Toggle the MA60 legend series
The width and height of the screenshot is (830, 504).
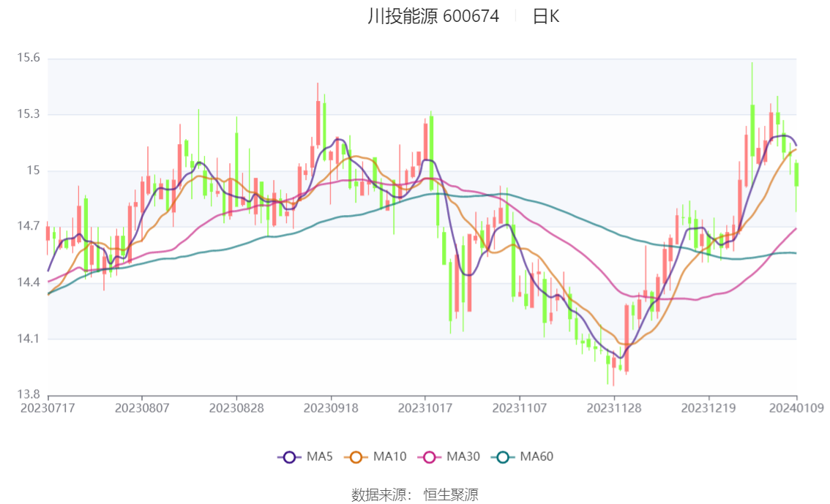[x=523, y=457]
